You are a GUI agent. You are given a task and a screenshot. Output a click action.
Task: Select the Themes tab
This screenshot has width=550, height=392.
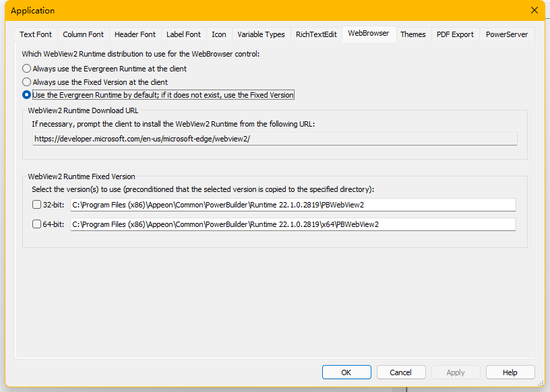(413, 34)
